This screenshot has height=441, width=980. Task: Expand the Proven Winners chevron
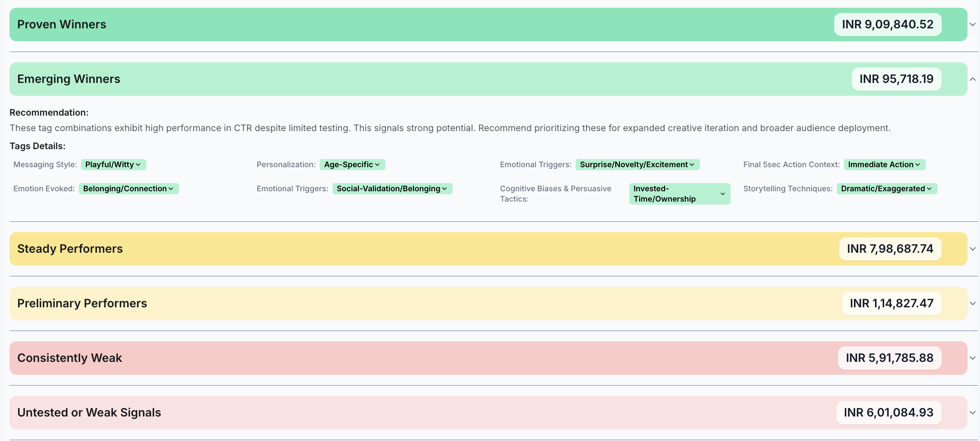coord(972,24)
